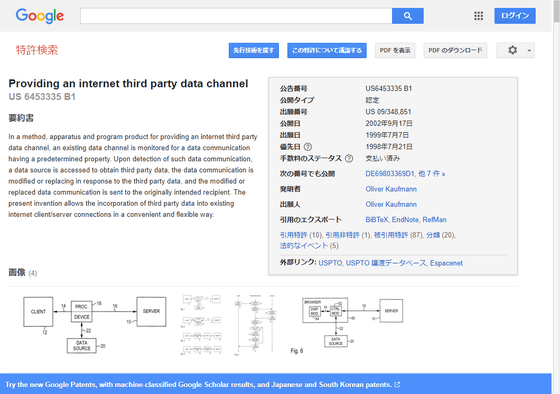Export citation as EndNote
Screen dimensions: 560x394
pyautogui.click(x=405, y=220)
